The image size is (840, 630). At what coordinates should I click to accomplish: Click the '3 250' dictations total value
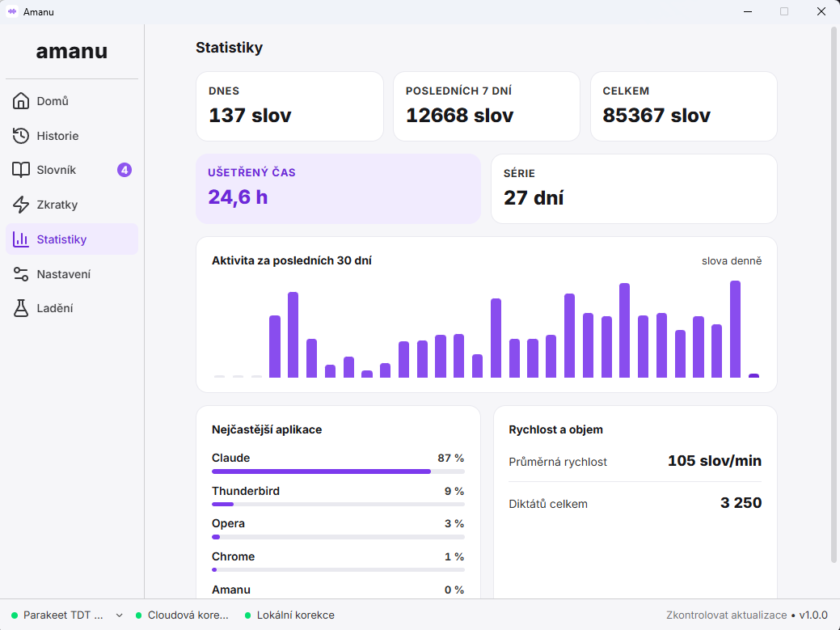pyautogui.click(x=741, y=502)
